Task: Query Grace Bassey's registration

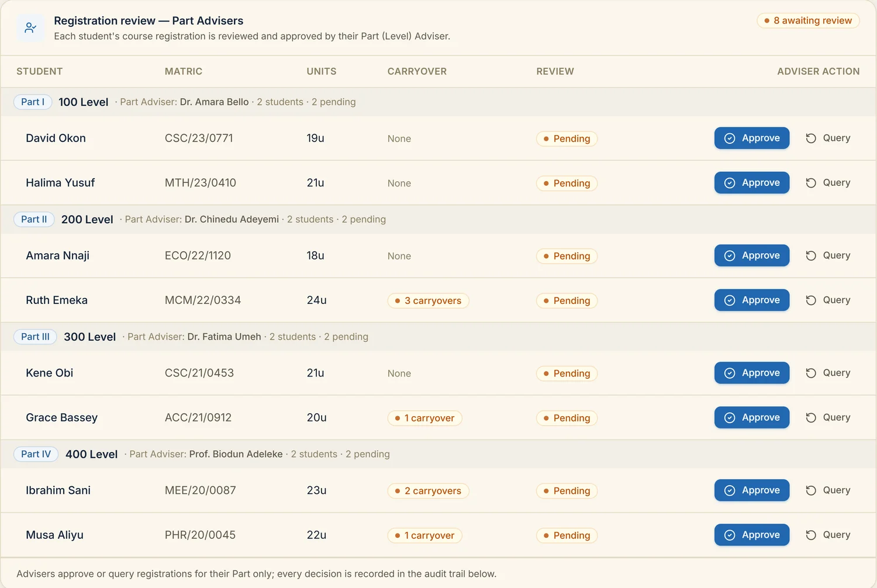Action: (x=828, y=417)
